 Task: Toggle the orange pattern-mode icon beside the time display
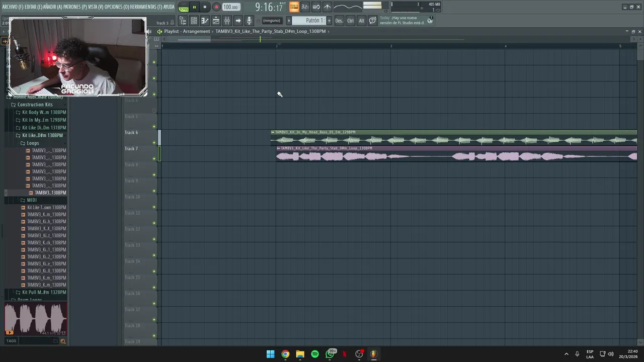(x=294, y=7)
